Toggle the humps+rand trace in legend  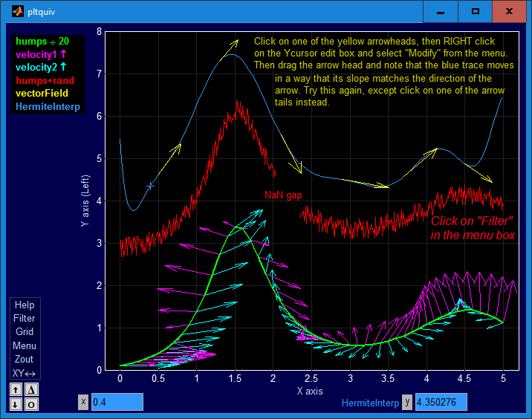(x=45, y=80)
